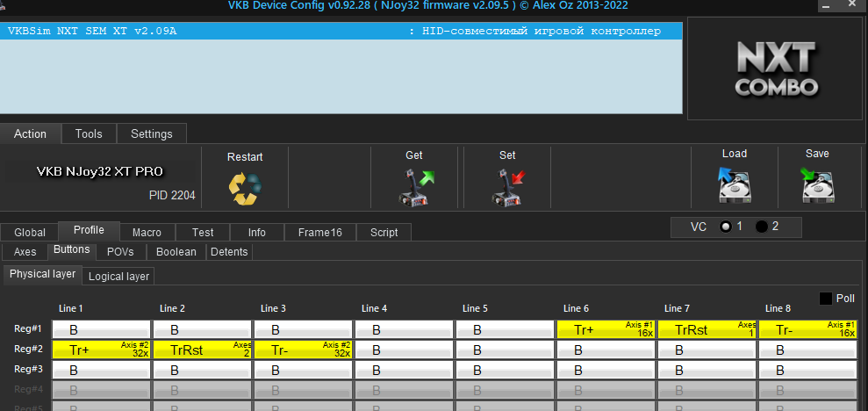Click Reg#3 Line 4 B cell

click(x=404, y=370)
